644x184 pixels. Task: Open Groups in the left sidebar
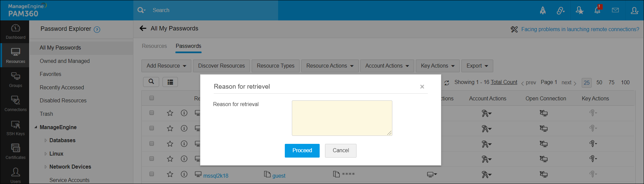click(x=15, y=80)
